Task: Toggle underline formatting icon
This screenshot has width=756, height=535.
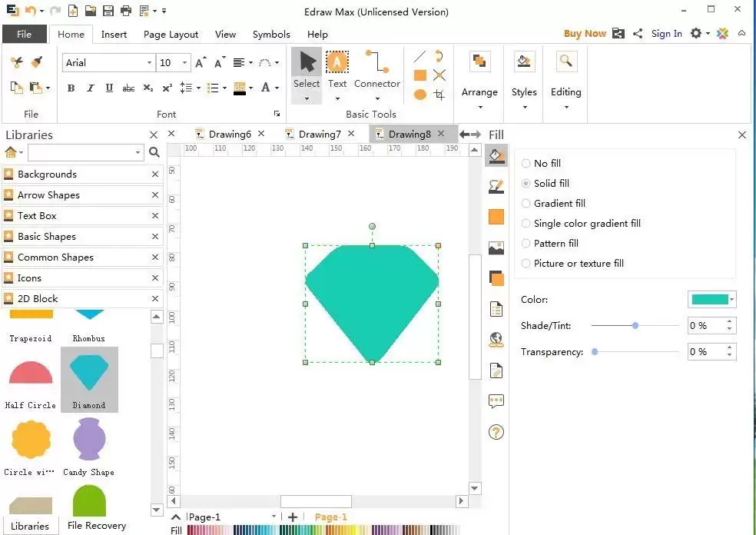Action: tap(109, 88)
